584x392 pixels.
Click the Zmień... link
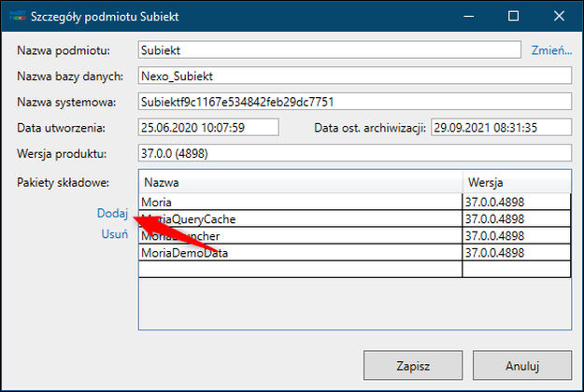coord(551,49)
